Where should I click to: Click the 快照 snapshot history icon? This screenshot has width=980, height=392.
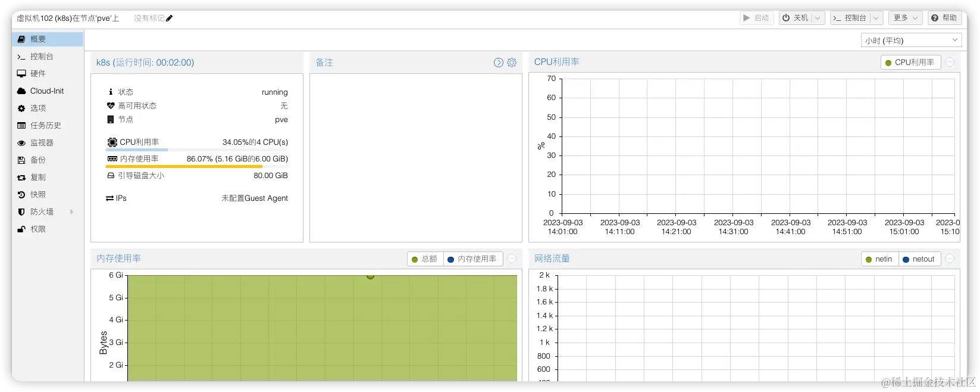click(x=21, y=195)
